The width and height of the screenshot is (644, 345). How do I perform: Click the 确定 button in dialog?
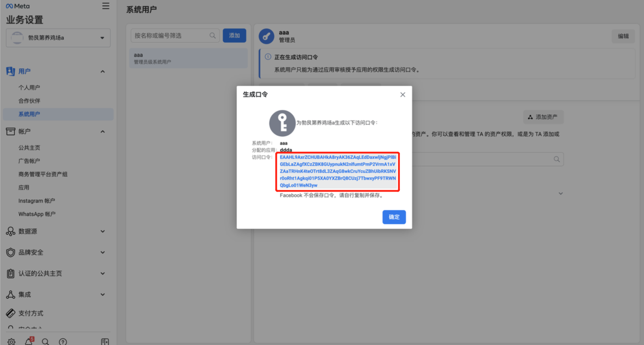(x=394, y=217)
